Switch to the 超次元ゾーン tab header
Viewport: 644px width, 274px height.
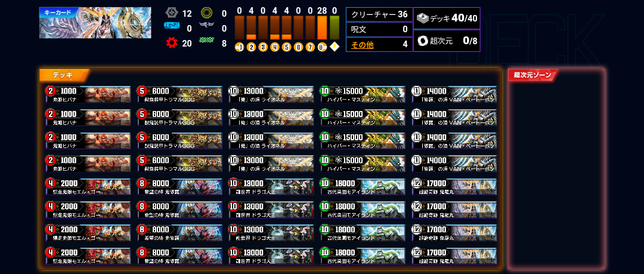click(x=532, y=75)
